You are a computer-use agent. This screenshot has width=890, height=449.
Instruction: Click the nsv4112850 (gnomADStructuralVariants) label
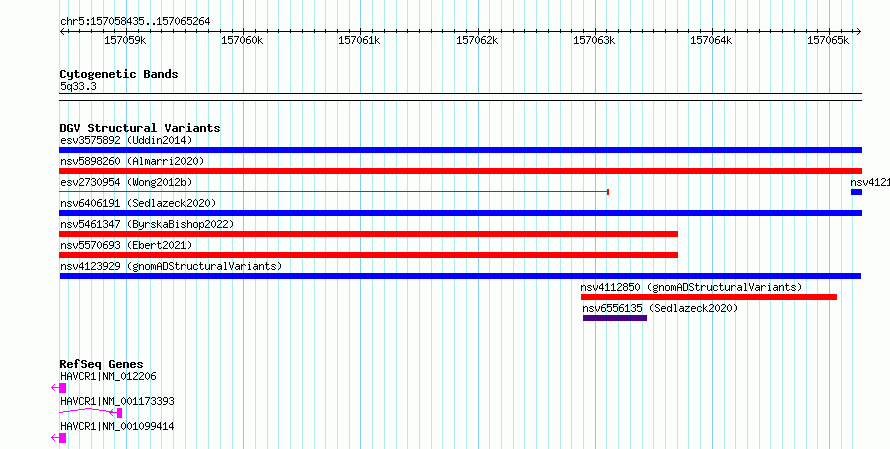tap(691, 287)
